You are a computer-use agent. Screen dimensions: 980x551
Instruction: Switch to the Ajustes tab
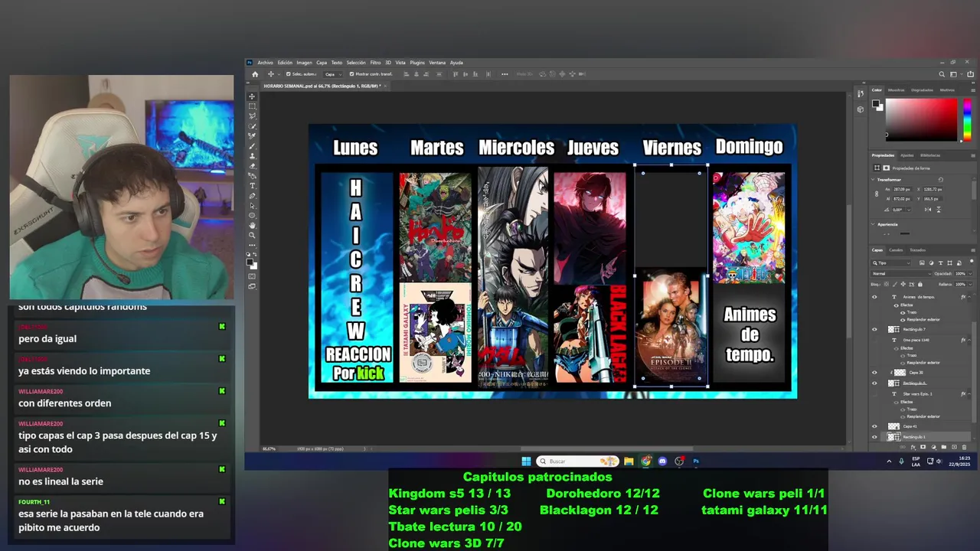tap(907, 155)
